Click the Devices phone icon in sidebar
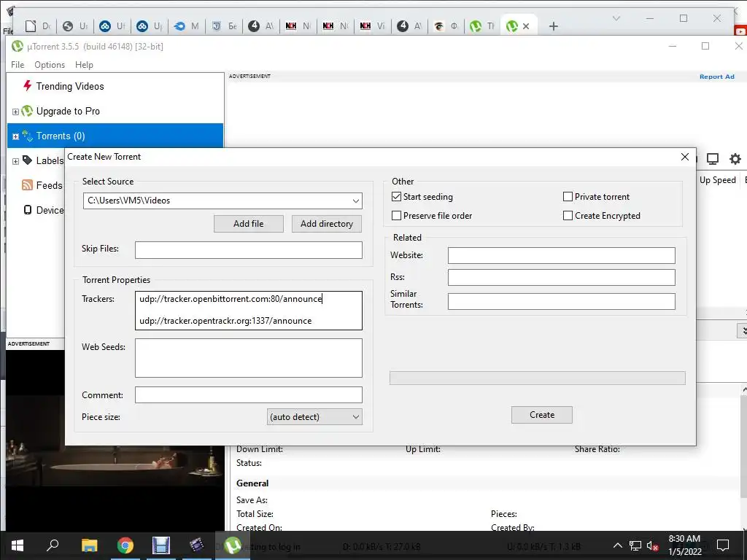 coord(28,210)
